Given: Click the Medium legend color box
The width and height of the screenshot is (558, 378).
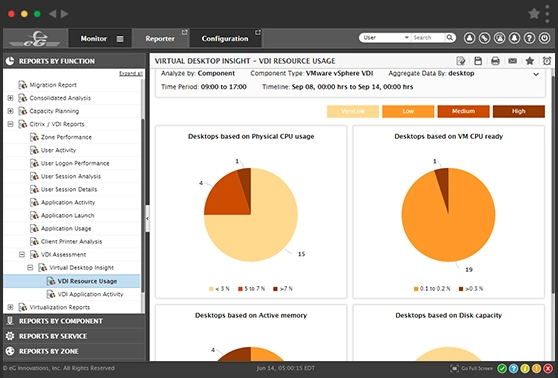Looking at the screenshot, I should tap(463, 111).
